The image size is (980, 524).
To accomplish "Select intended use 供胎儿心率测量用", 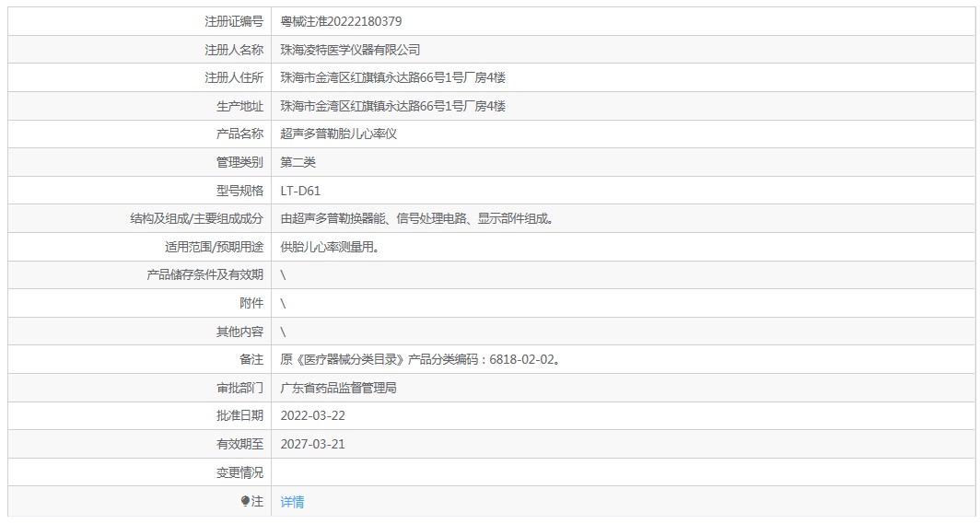I will click(330, 248).
